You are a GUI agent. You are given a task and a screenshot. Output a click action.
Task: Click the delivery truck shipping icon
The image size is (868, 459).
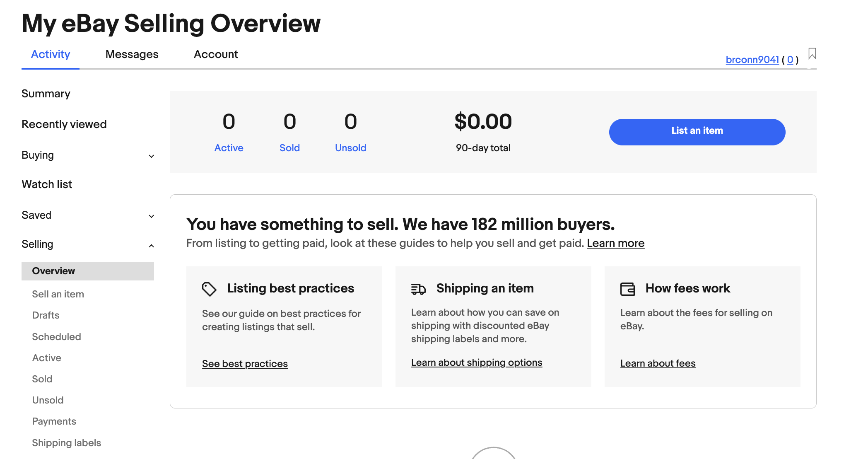[418, 289]
